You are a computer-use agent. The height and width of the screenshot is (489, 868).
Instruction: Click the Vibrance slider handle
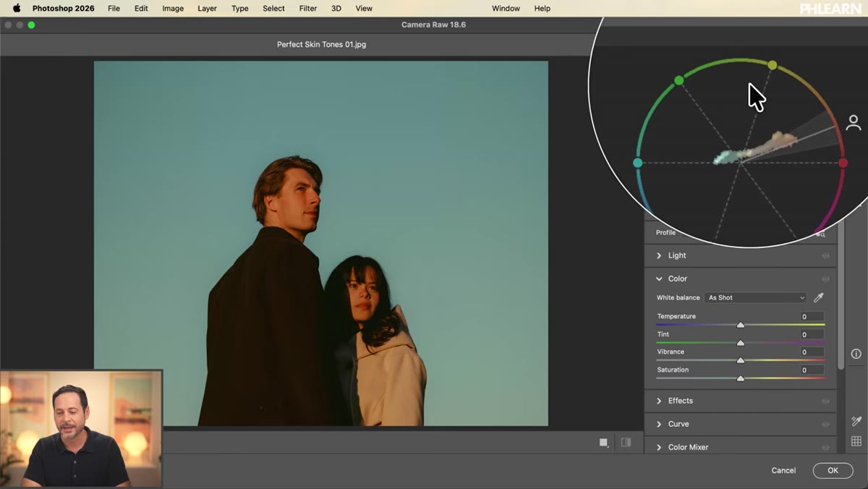point(740,360)
